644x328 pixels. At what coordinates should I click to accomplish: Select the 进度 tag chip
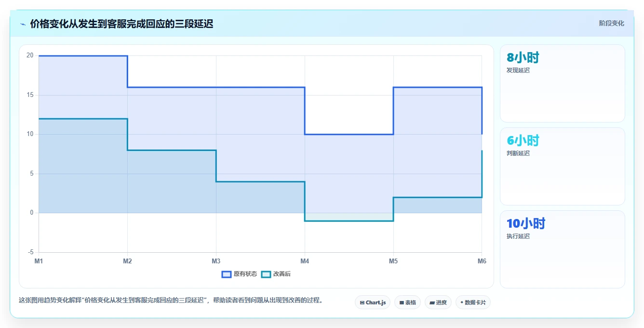(x=438, y=302)
